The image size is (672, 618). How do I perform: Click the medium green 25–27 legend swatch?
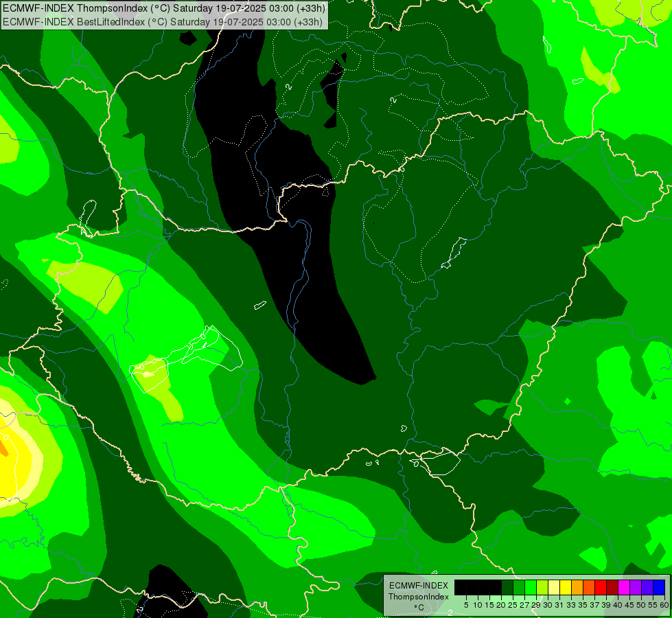tap(519, 587)
